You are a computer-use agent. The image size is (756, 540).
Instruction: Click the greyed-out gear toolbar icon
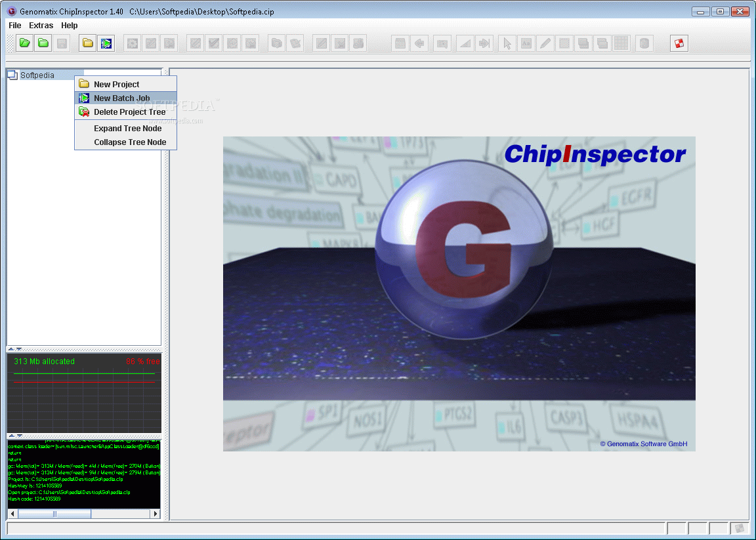132,43
